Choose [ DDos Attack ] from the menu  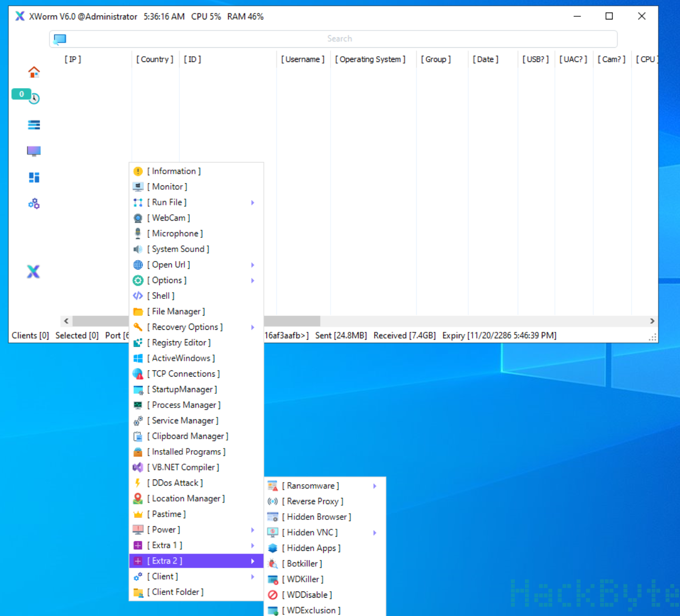[196, 483]
